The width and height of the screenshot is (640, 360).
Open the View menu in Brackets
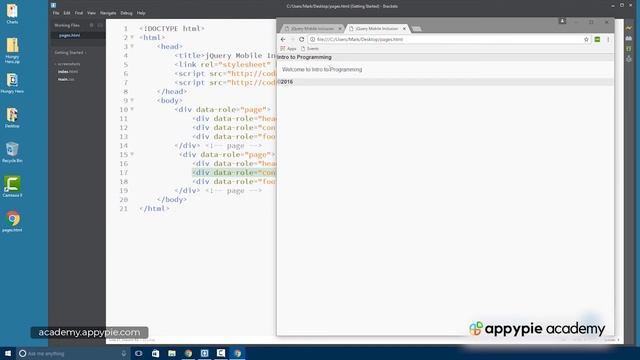click(x=91, y=13)
